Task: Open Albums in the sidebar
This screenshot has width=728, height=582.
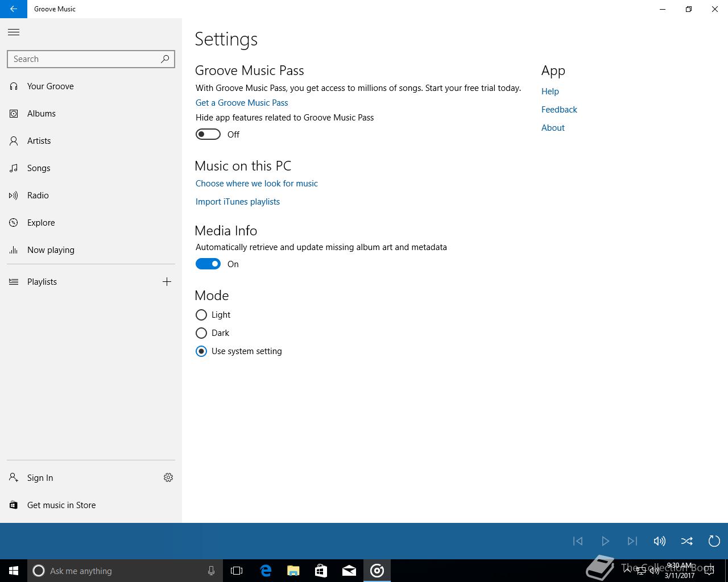Action: click(x=42, y=114)
